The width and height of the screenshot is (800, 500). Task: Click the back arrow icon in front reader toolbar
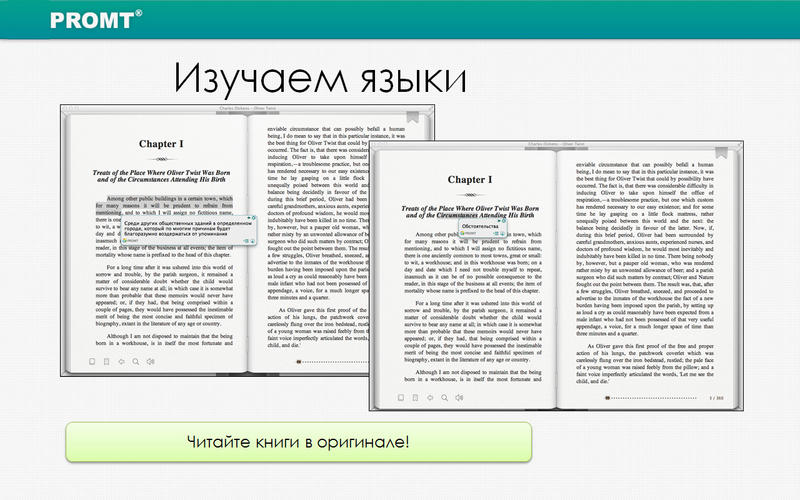click(430, 397)
